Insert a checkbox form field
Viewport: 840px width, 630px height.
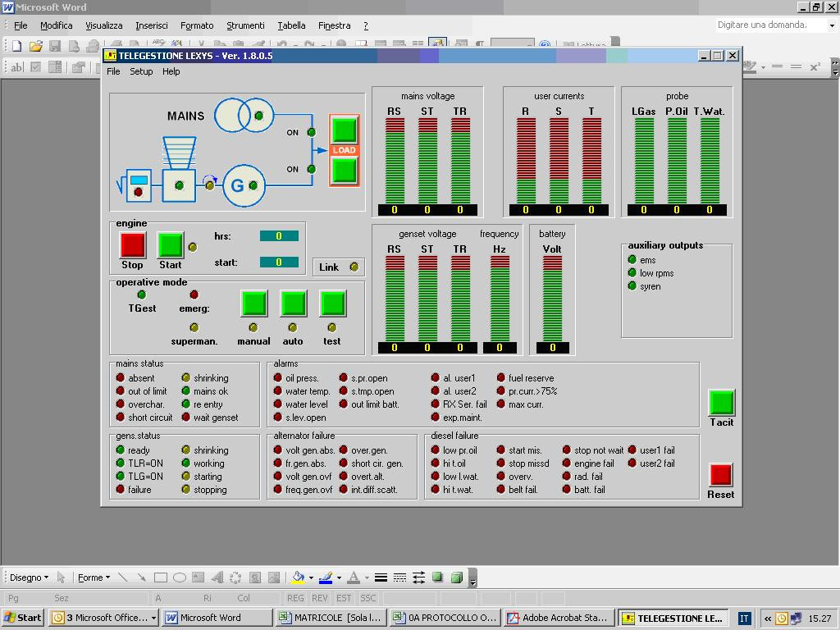pos(36,67)
